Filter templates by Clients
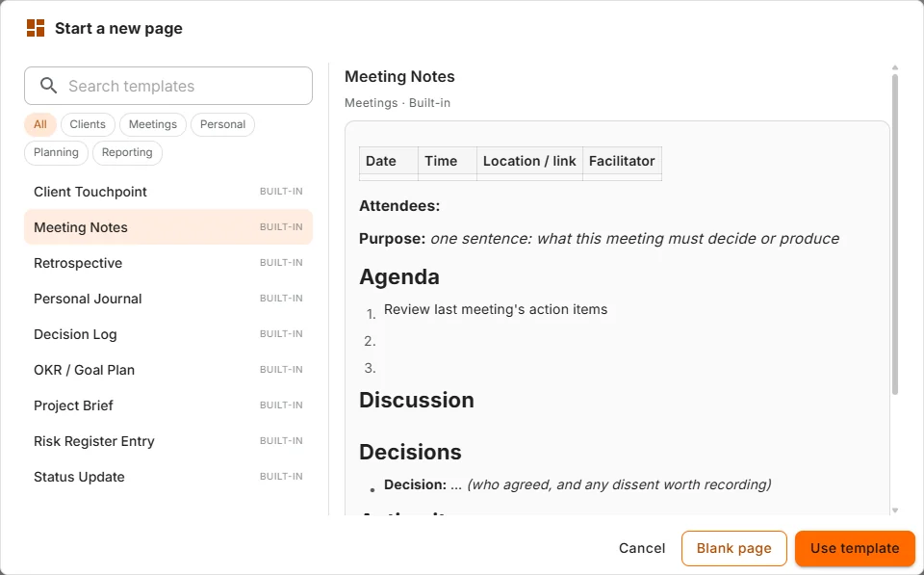The image size is (924, 575). 88,124
